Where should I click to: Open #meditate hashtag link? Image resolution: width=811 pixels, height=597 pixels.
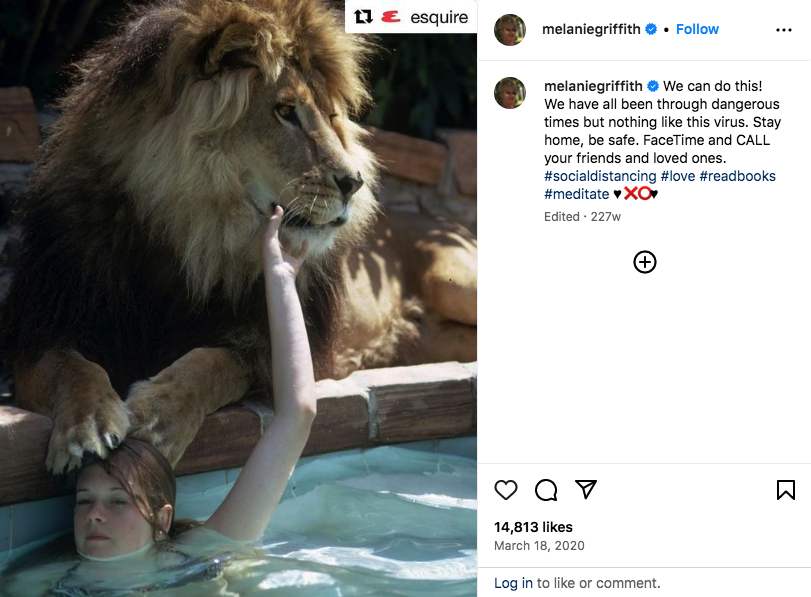pyautogui.click(x=576, y=194)
